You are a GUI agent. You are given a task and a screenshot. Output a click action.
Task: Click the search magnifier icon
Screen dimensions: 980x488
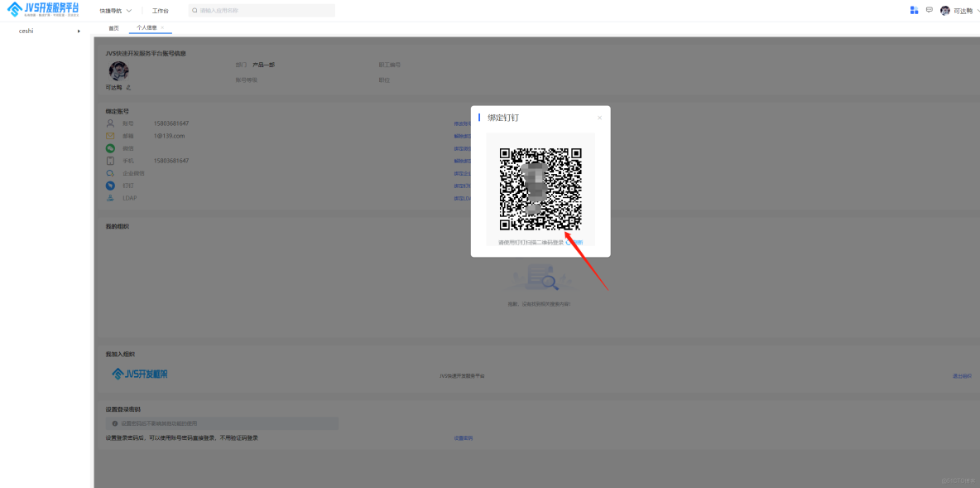(x=195, y=11)
